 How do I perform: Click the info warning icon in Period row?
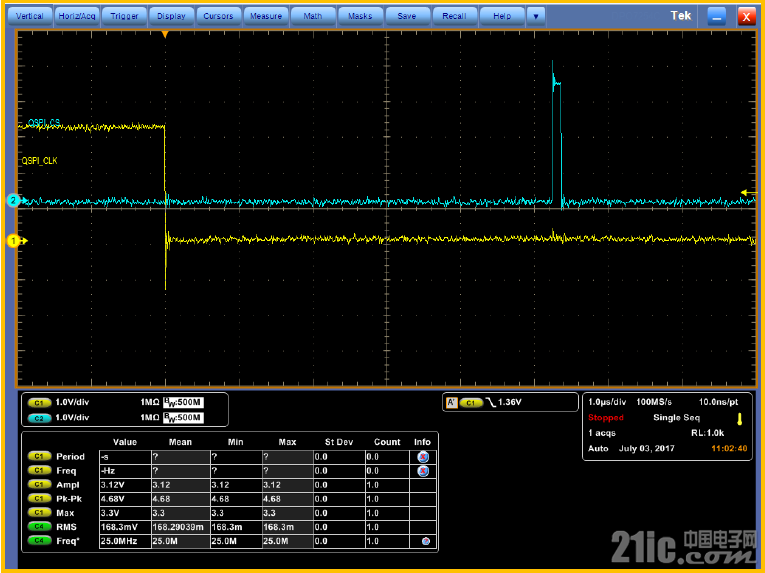[423, 457]
